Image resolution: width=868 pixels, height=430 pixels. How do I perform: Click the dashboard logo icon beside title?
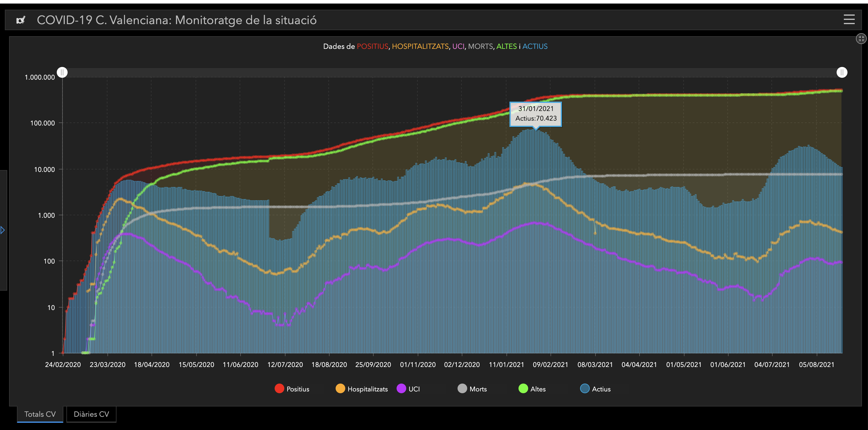pos(21,20)
